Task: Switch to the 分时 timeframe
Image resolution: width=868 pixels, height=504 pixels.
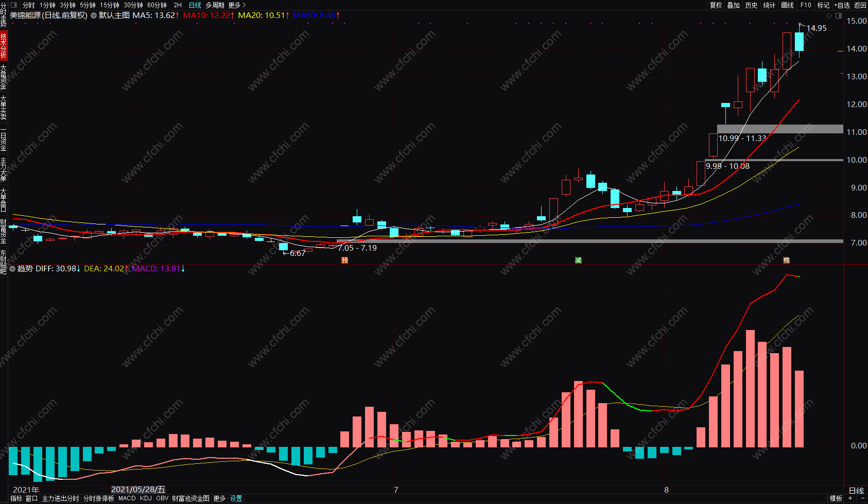Action: (29, 5)
